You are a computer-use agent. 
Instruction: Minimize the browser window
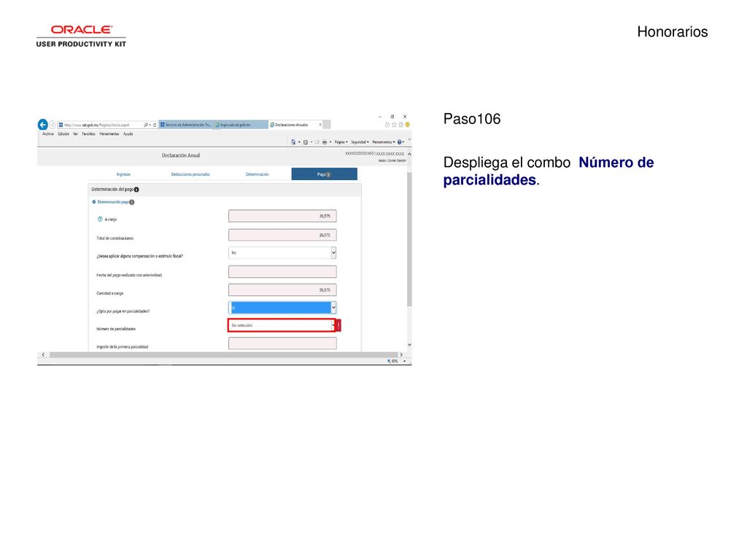point(379,117)
